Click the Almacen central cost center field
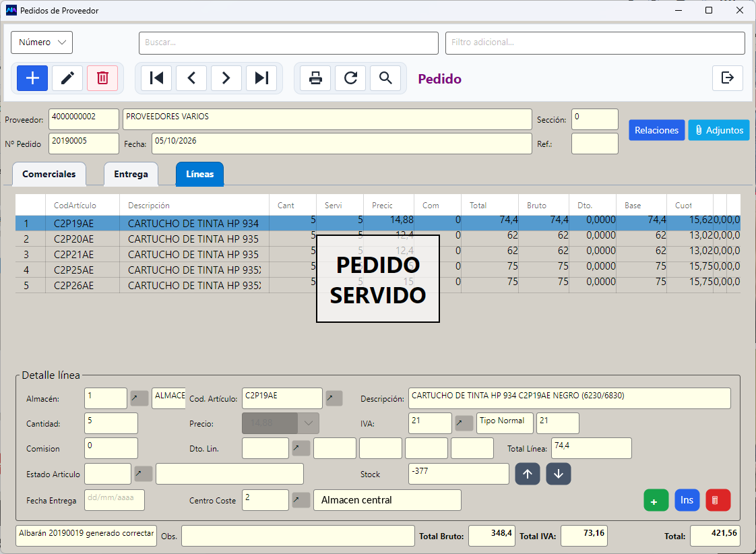 [x=387, y=500]
